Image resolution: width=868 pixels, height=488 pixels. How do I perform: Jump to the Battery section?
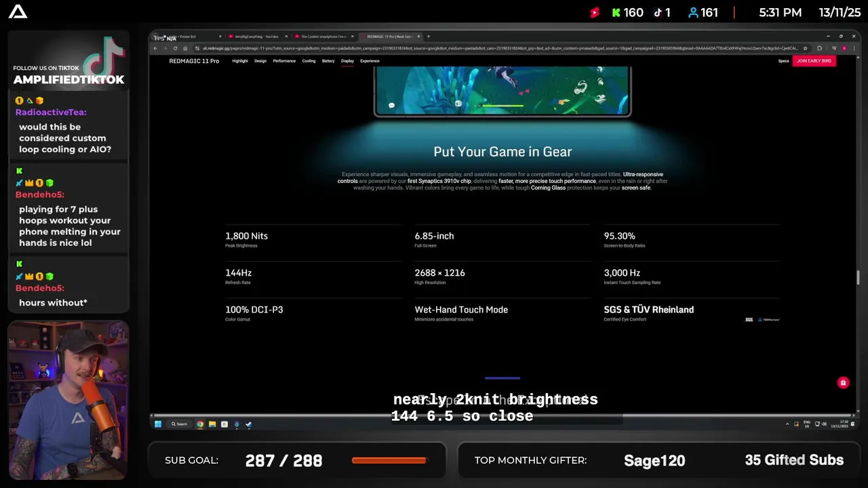coord(328,61)
